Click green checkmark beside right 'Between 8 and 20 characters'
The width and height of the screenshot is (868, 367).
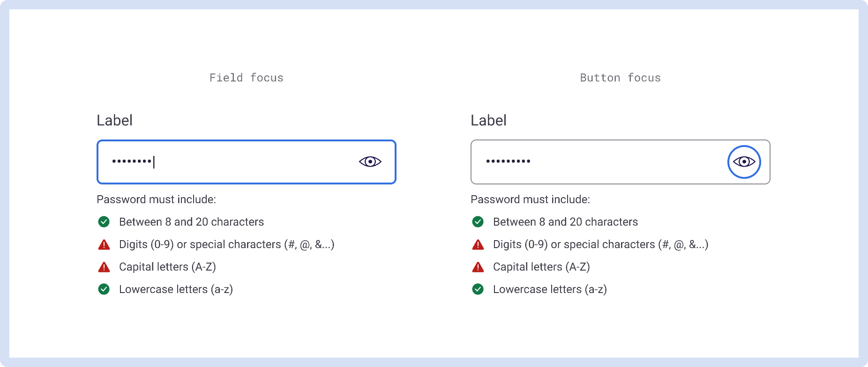click(478, 222)
